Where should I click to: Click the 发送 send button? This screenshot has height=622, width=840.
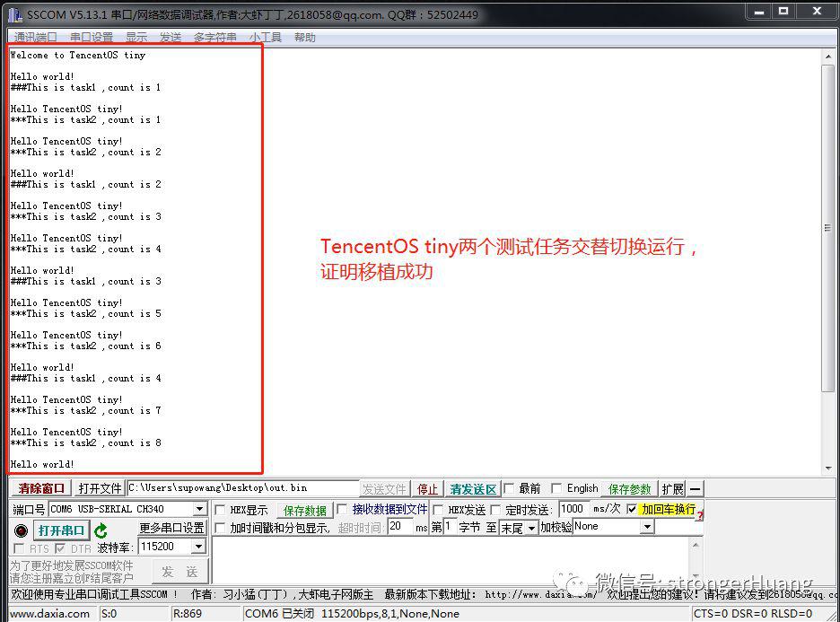coord(180,572)
